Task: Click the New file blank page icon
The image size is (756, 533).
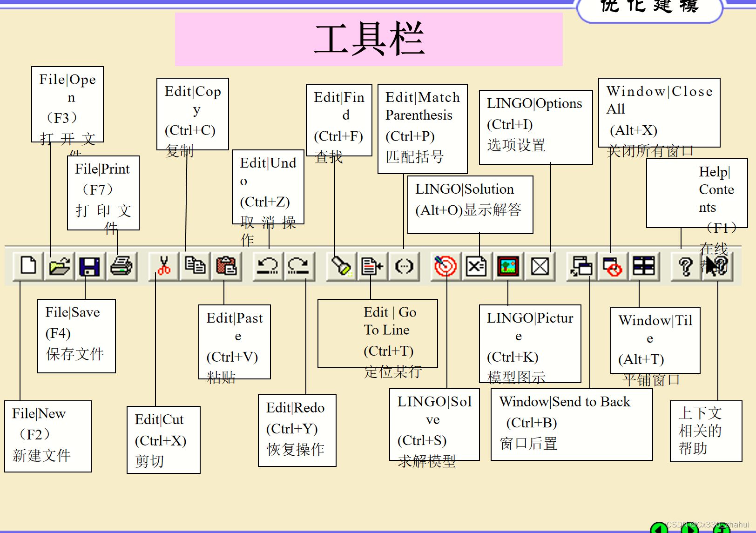Action: [28, 266]
